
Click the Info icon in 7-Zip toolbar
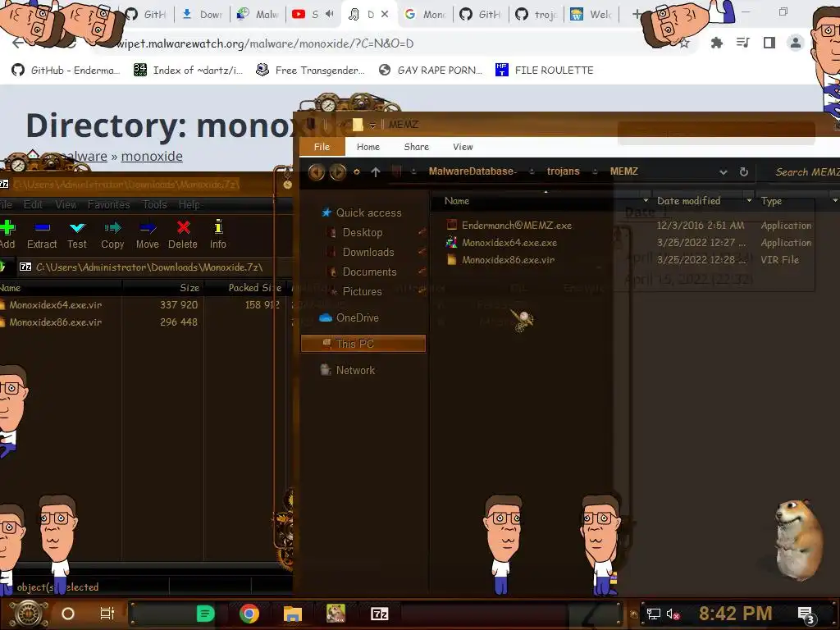(218, 235)
